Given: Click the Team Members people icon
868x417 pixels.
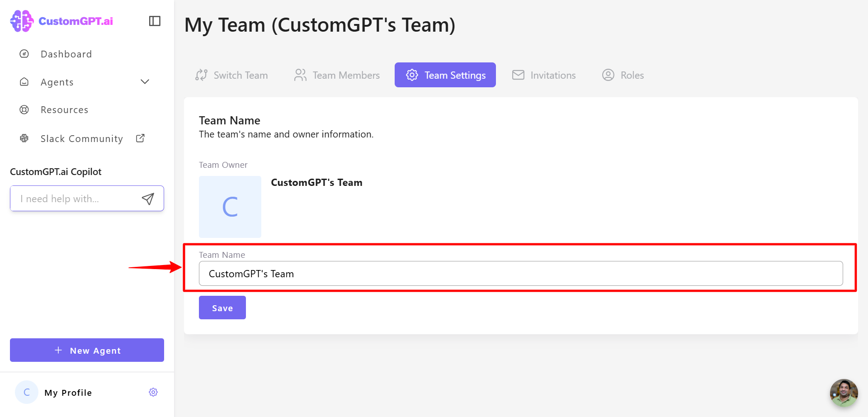Looking at the screenshot, I should (300, 75).
